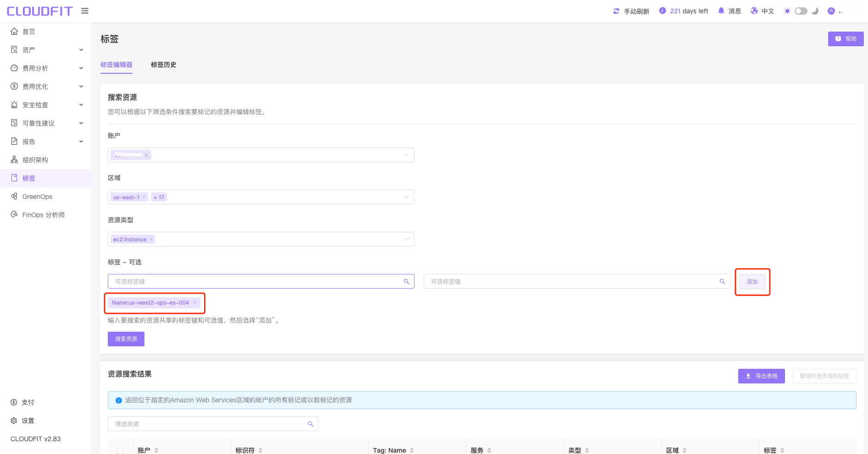Remove the us-east-1 region chip
Screen dimensions: 868x454
coord(144,197)
